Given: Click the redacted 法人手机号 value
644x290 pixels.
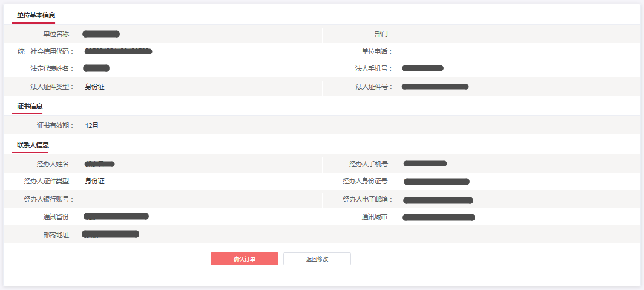Looking at the screenshot, I should point(422,68).
